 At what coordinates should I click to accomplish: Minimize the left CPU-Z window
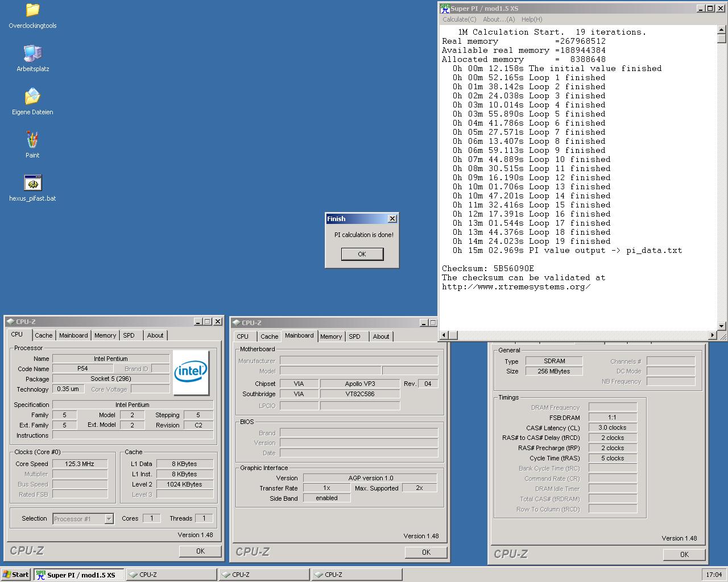click(x=198, y=322)
